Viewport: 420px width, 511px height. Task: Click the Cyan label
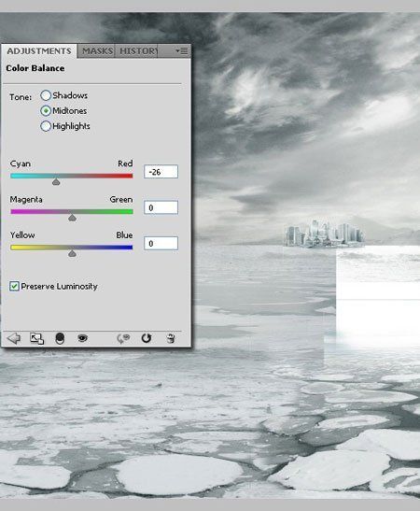pyautogui.click(x=21, y=163)
